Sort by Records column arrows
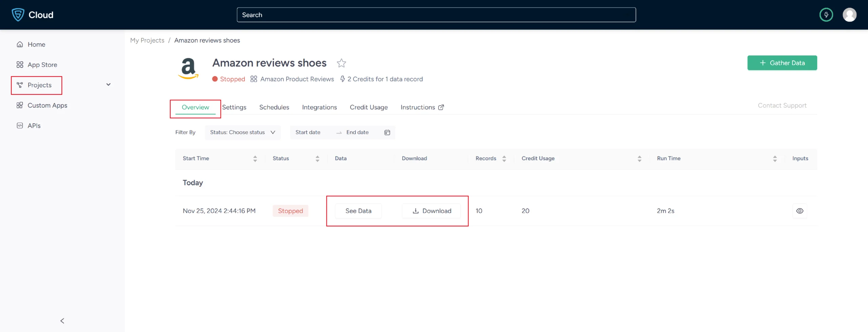 coord(504,159)
